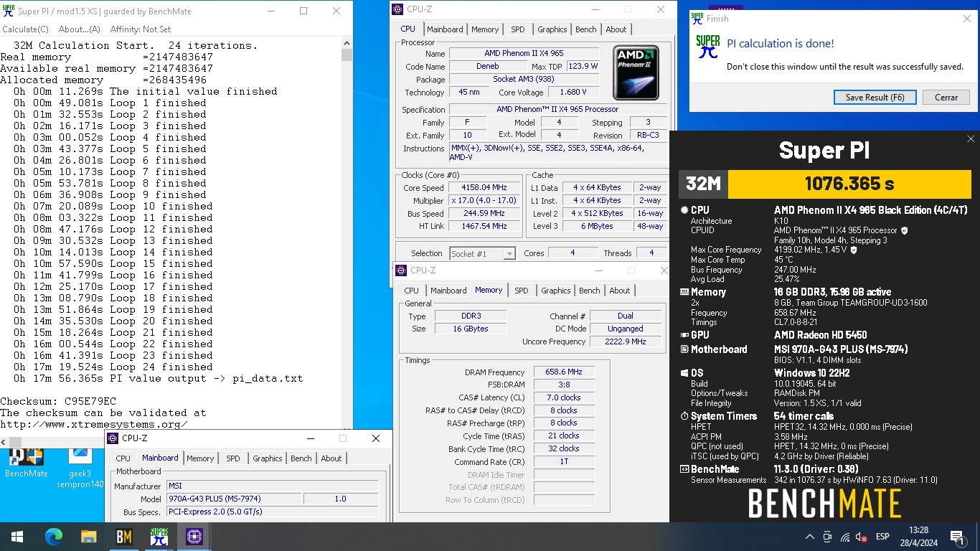Switch to Memory tab in top CPU-Z
The height and width of the screenshot is (551, 980).
point(485,29)
